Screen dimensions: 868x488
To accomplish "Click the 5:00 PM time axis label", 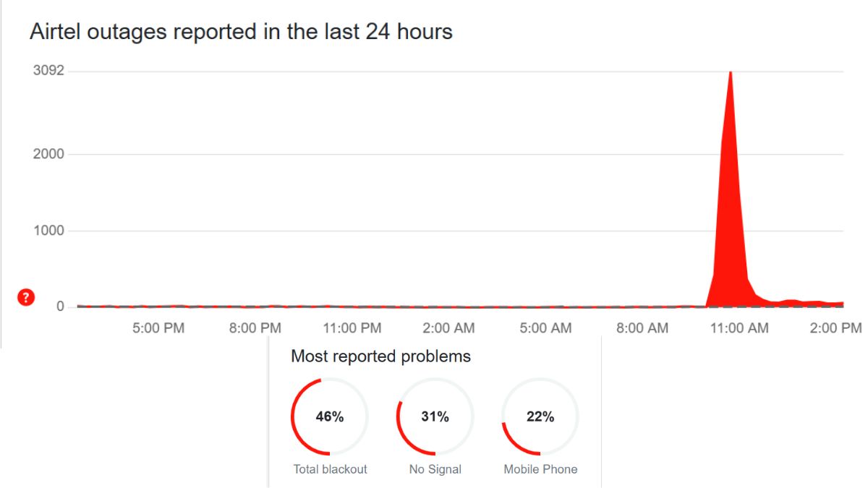I will click(158, 328).
